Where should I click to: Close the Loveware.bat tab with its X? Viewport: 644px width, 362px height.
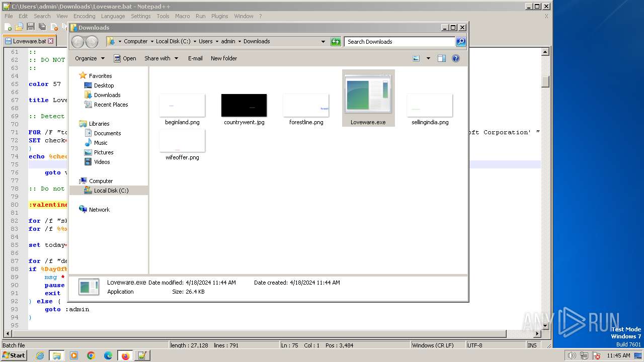(x=50, y=41)
